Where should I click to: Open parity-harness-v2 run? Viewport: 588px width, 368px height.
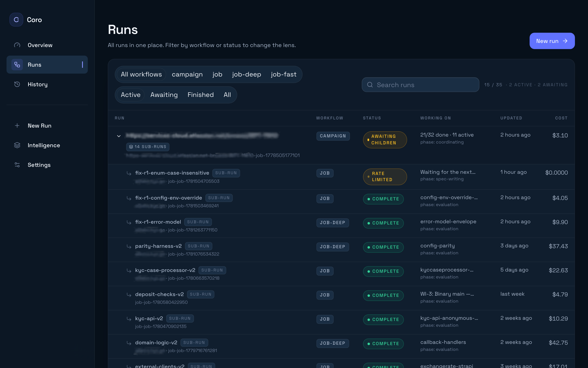point(158,246)
